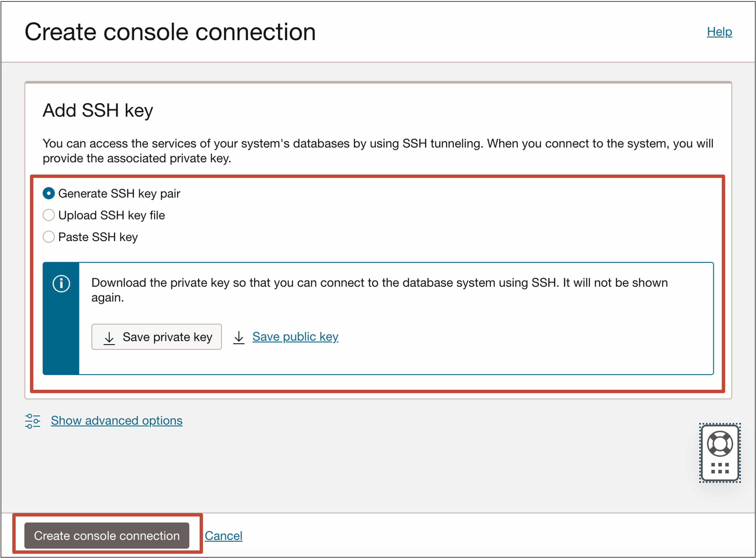Screen dimensions: 756x558
Task: Click the SSH tunneling description paragraph
Action: click(378, 151)
